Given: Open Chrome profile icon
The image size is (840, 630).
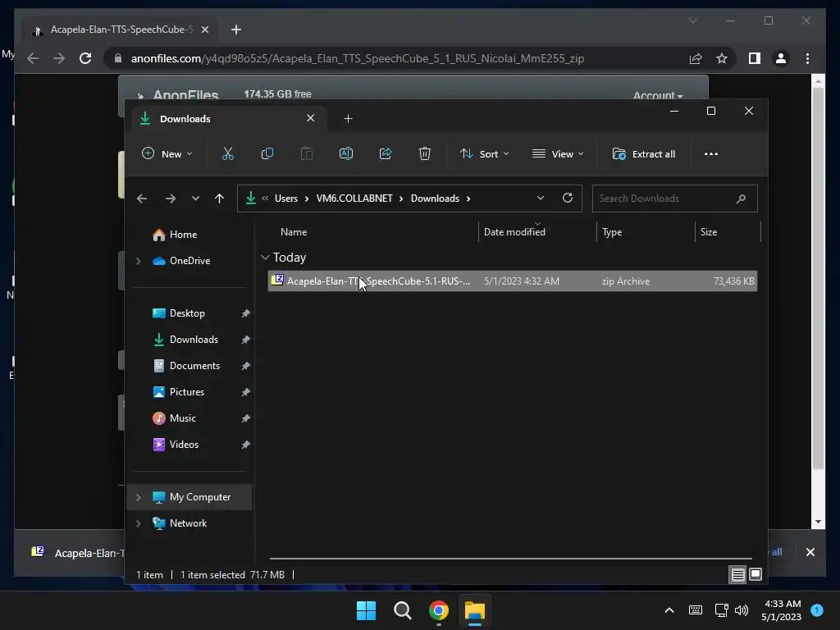Looking at the screenshot, I should click(x=781, y=58).
